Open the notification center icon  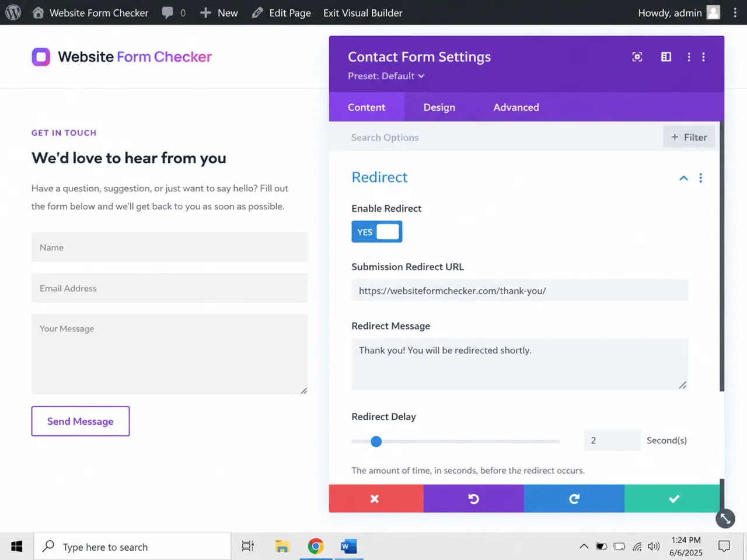724,547
